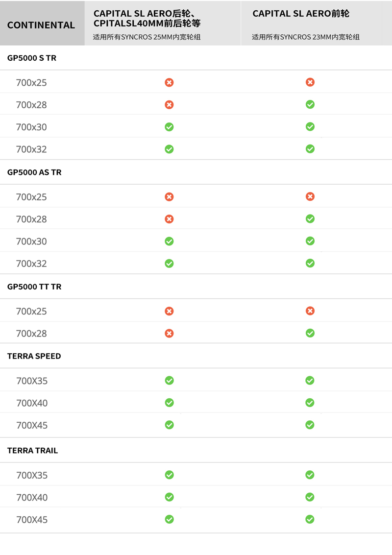Click the 700X40 label under TERRA TRAIL

[32, 497]
